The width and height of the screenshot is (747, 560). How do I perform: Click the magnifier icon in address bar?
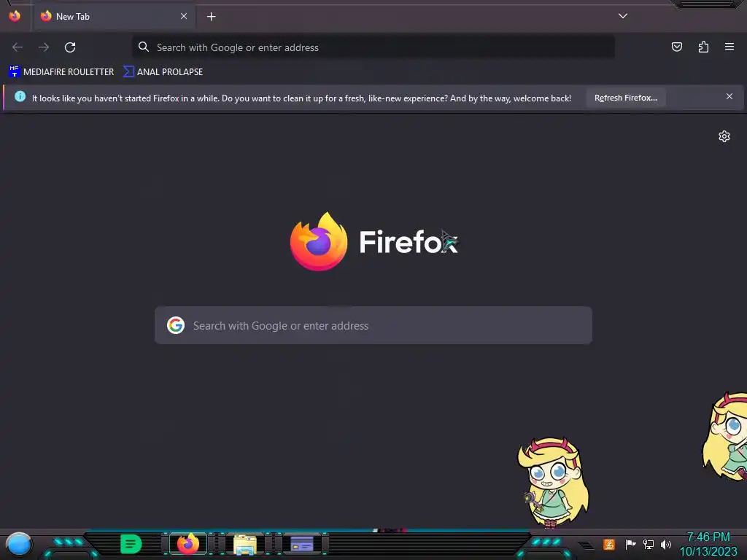click(144, 47)
